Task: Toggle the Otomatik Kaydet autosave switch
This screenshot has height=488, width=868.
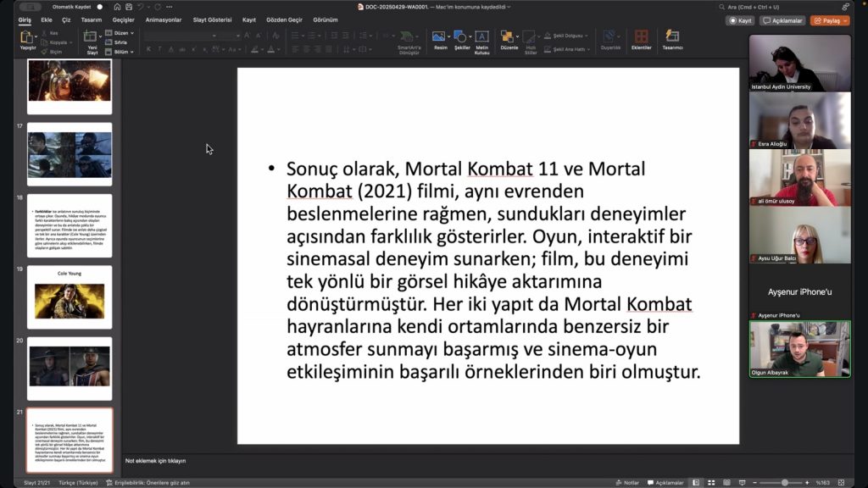Action: click(x=100, y=7)
